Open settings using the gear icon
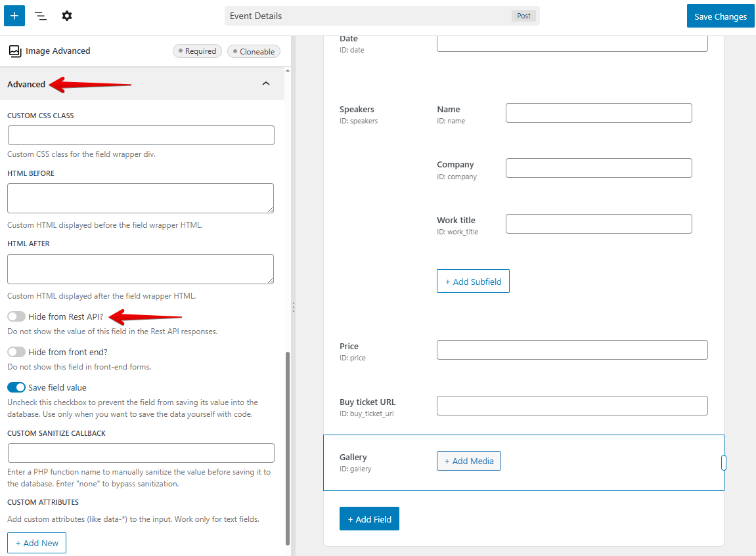Image resolution: width=756 pixels, height=556 pixels. (66, 15)
